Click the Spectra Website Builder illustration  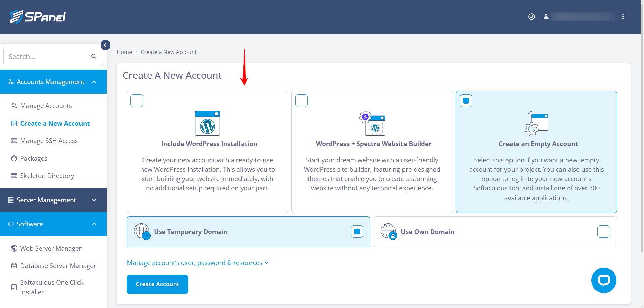(372, 123)
